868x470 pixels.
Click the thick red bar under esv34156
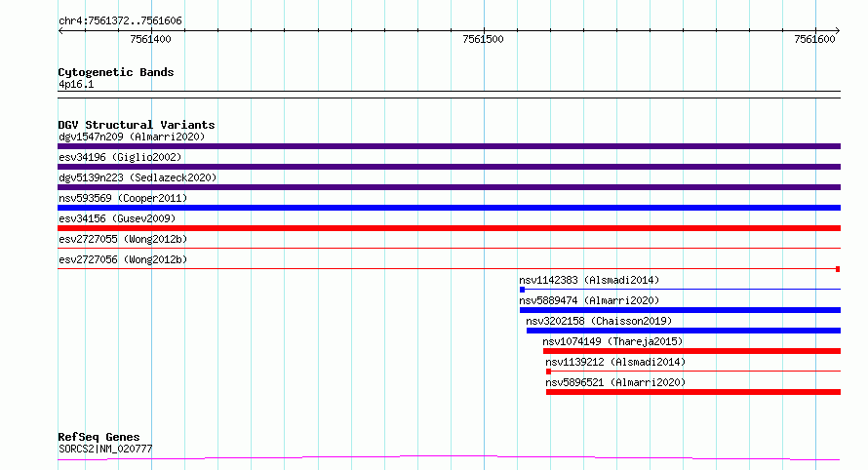click(449, 228)
